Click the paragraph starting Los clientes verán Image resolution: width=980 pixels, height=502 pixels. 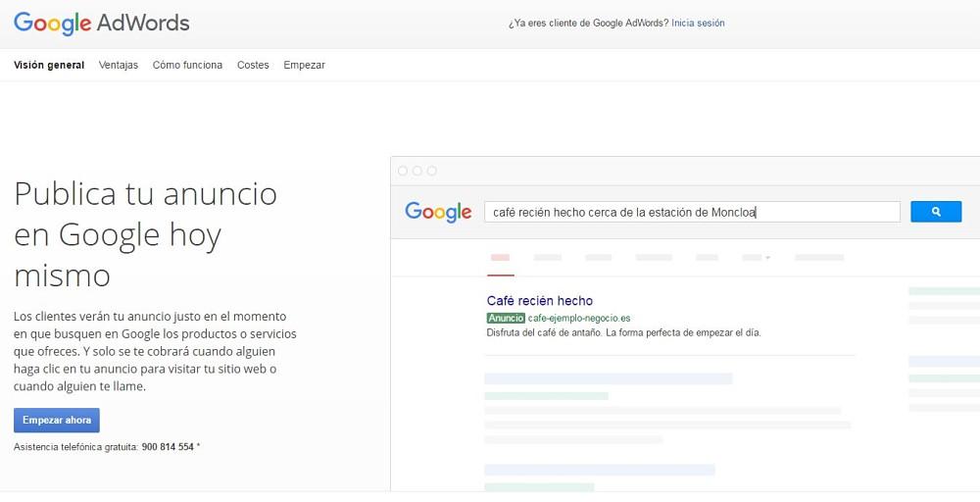[x=155, y=351]
